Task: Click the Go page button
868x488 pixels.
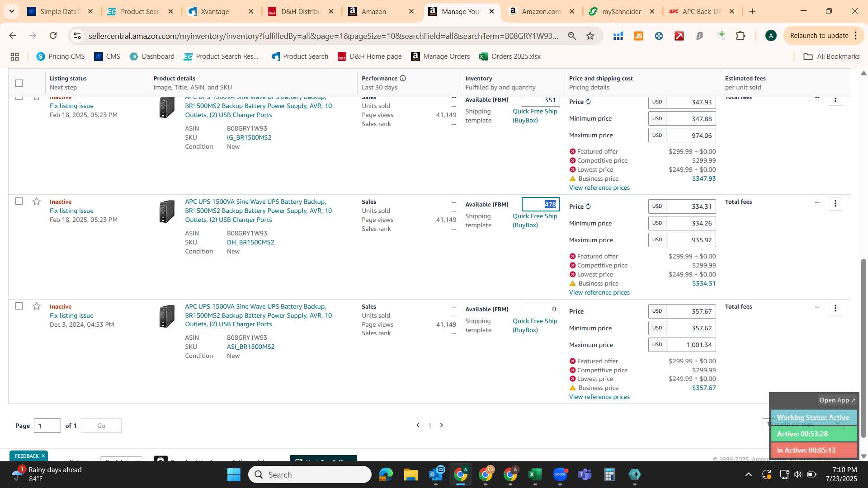Action: (101, 426)
